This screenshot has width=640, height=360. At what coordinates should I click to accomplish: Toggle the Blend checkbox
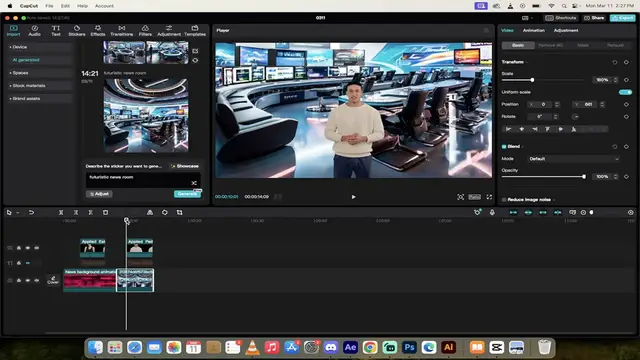click(x=504, y=147)
